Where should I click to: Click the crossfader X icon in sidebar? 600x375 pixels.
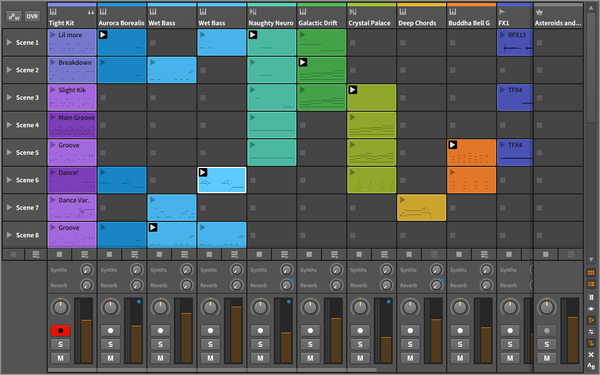point(591,355)
